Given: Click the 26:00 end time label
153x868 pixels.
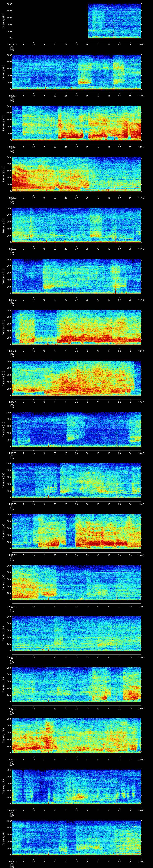Looking at the screenshot, I should click(141, 861).
